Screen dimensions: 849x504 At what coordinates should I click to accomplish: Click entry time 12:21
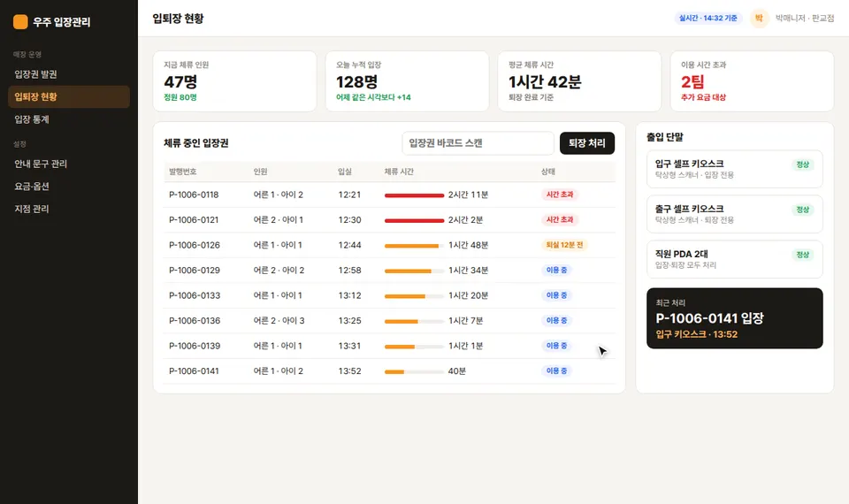[349, 195]
